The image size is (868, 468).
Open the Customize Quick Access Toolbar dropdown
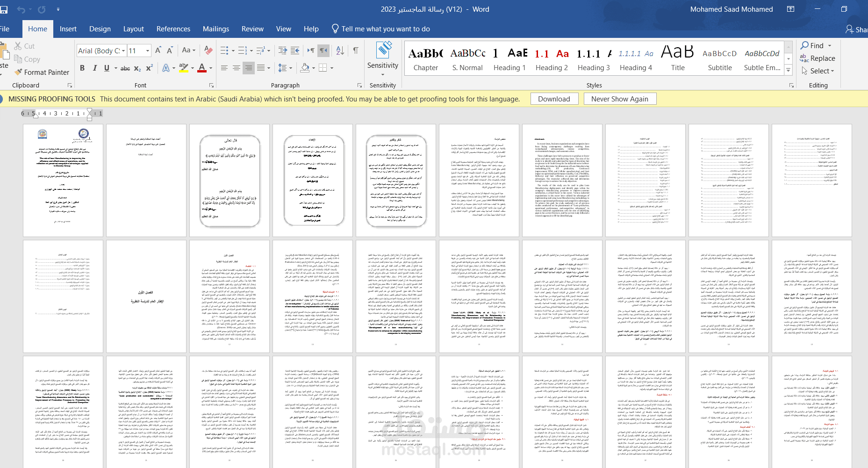58,9
